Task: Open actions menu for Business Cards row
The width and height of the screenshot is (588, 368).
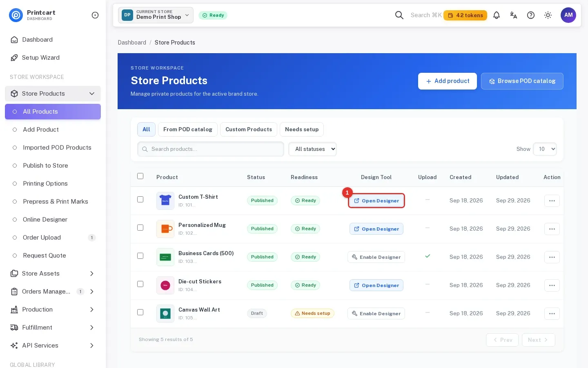Action: click(552, 257)
